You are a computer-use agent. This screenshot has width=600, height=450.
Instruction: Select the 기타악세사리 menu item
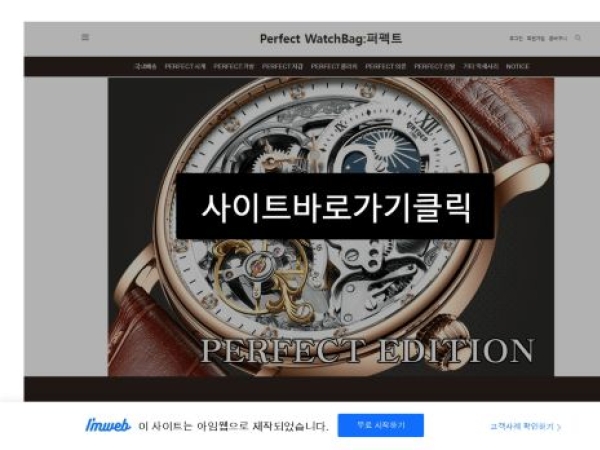(x=481, y=67)
